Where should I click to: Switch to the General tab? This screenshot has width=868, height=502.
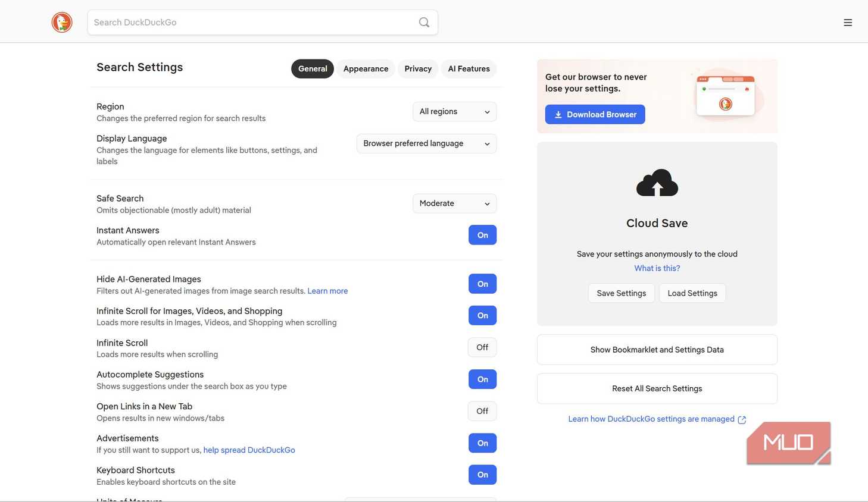313,69
